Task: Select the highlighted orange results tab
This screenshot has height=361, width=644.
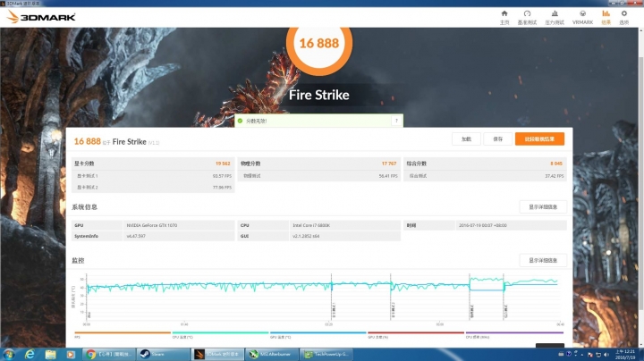Action: (606, 18)
